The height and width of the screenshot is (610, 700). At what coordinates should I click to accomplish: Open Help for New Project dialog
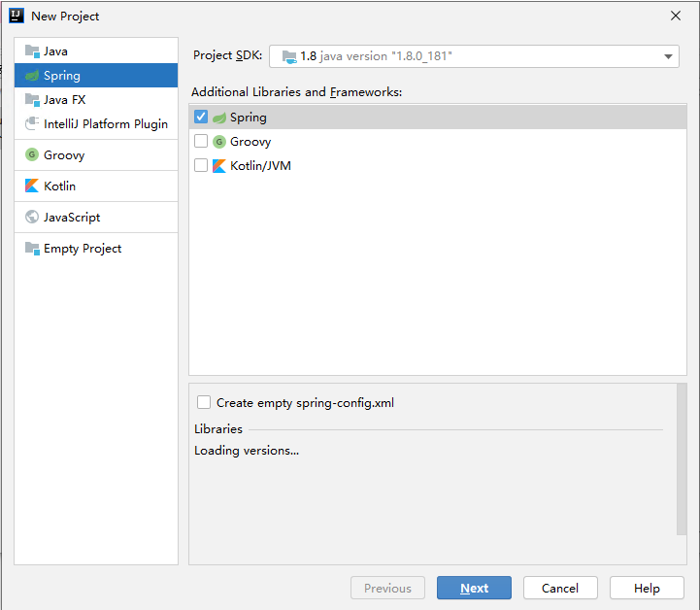647,588
